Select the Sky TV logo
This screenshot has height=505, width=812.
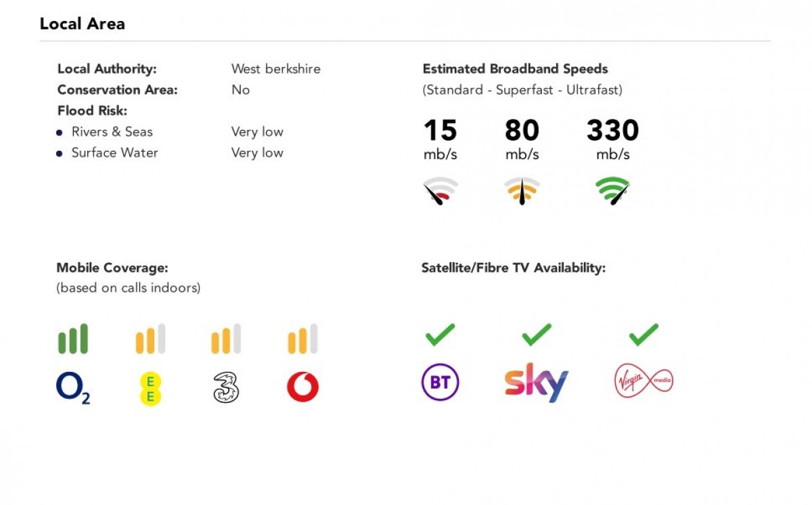[x=536, y=383]
